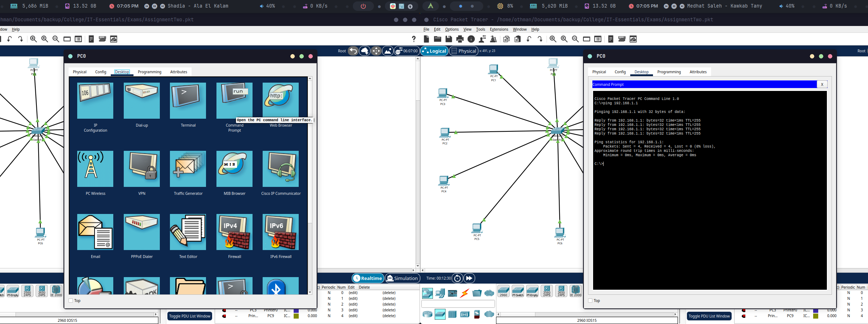
Task: Open the MIB Browser app
Action: (x=234, y=169)
